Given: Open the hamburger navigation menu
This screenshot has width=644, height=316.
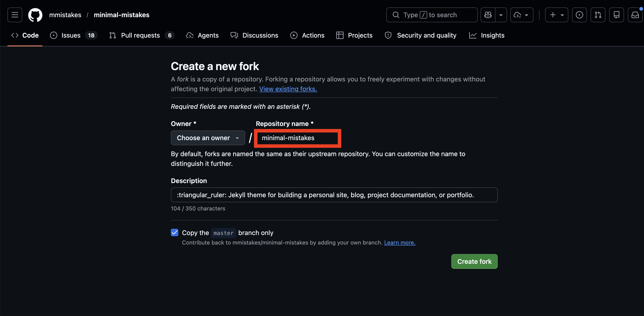Looking at the screenshot, I should (x=15, y=15).
